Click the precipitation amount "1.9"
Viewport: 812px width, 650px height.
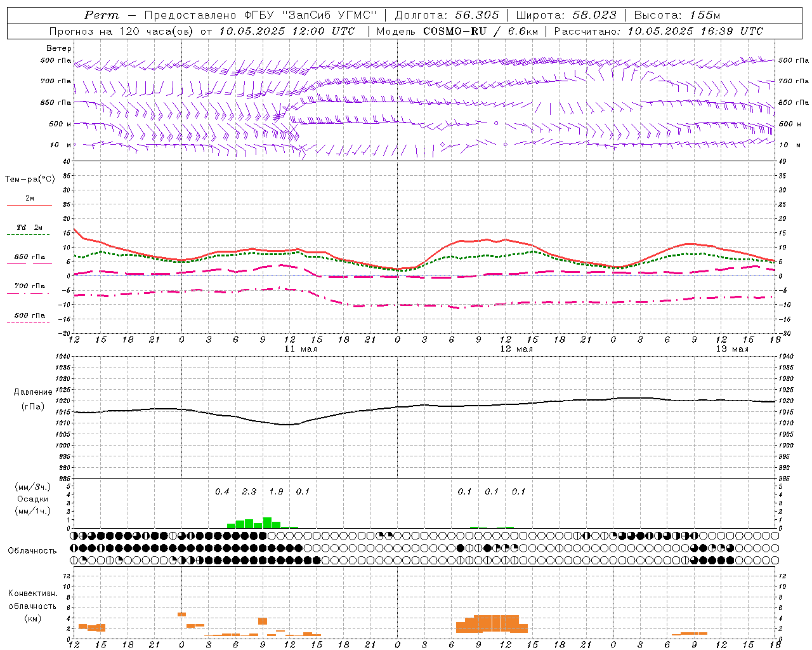pos(277,491)
